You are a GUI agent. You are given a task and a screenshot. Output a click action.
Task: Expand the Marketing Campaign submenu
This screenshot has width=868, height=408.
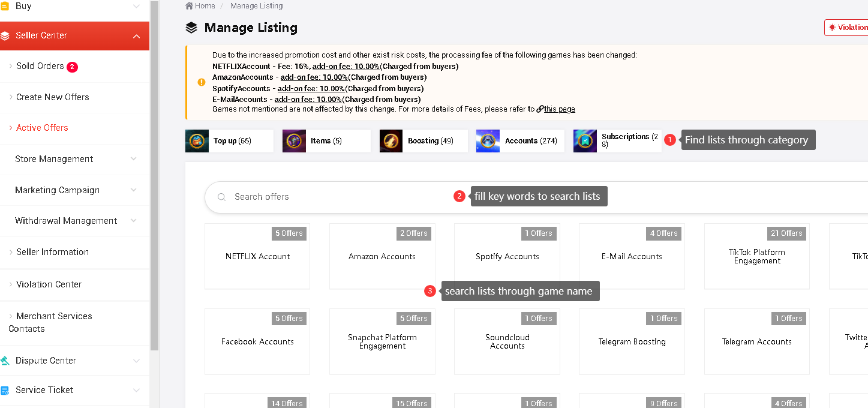point(133,190)
